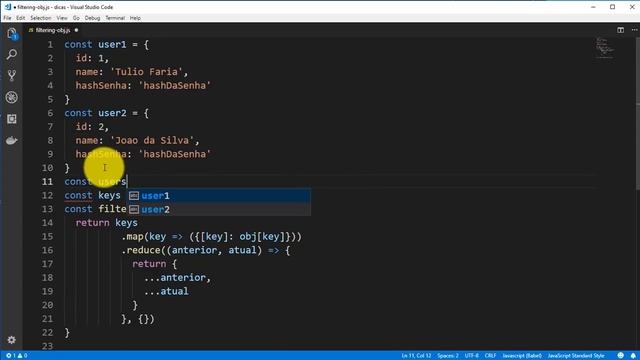
Task: Click the Javascript (Babel) language mode
Action: [522, 356]
